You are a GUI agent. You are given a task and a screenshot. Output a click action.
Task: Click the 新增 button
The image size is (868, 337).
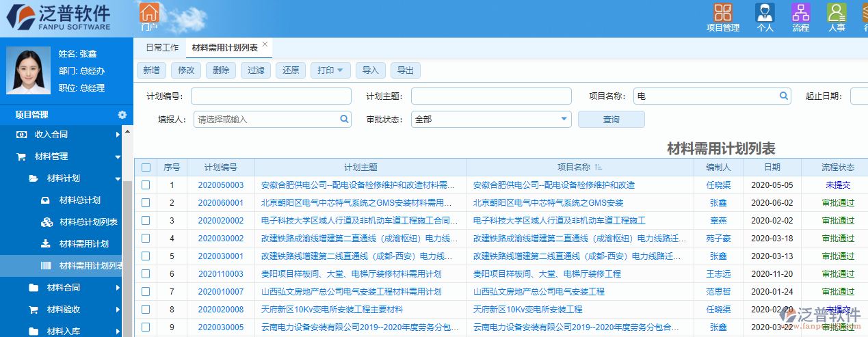152,70
